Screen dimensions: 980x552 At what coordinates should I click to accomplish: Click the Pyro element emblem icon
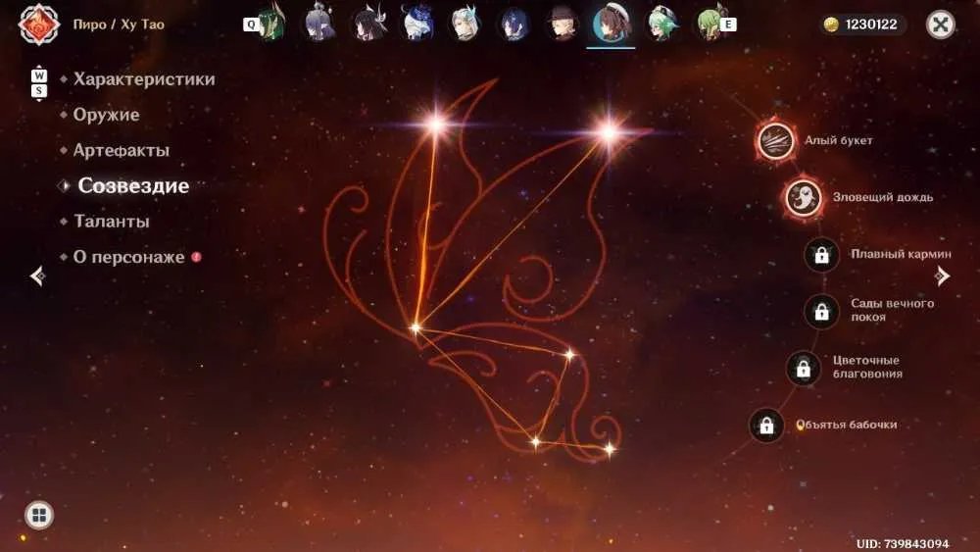39,25
